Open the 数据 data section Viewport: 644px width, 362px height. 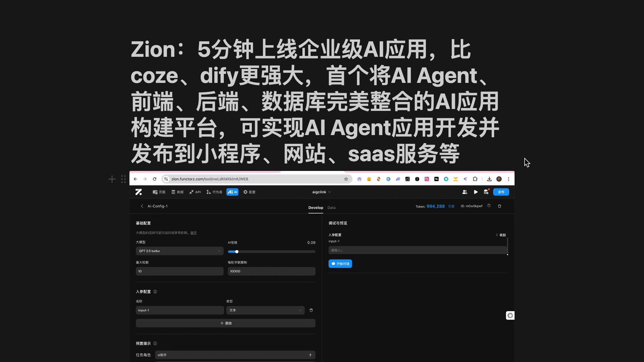click(177, 192)
